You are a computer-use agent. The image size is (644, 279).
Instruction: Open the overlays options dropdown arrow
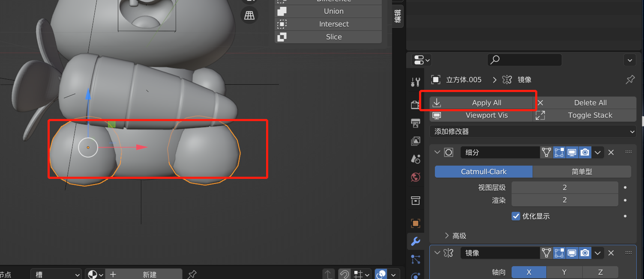[393, 274]
